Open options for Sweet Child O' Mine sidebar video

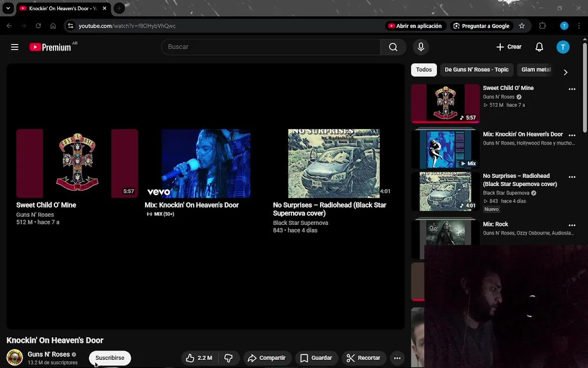[x=572, y=89]
